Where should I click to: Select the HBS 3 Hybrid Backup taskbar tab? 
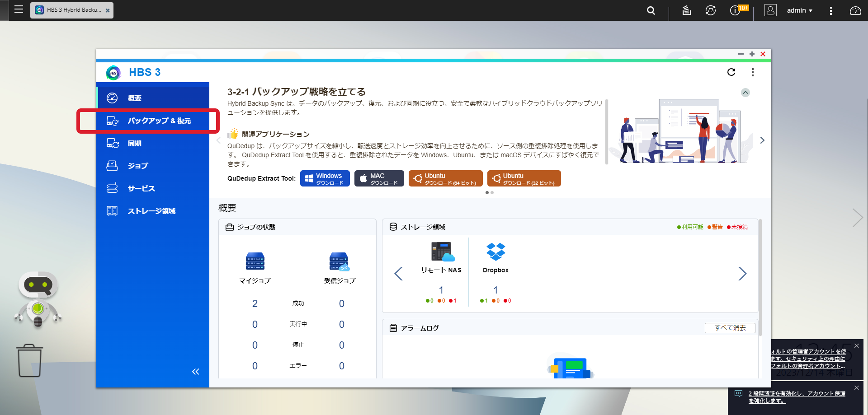pos(71,10)
